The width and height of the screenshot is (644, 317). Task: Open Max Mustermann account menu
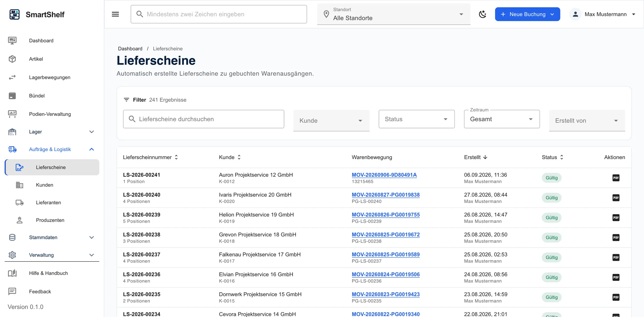pyautogui.click(x=603, y=14)
